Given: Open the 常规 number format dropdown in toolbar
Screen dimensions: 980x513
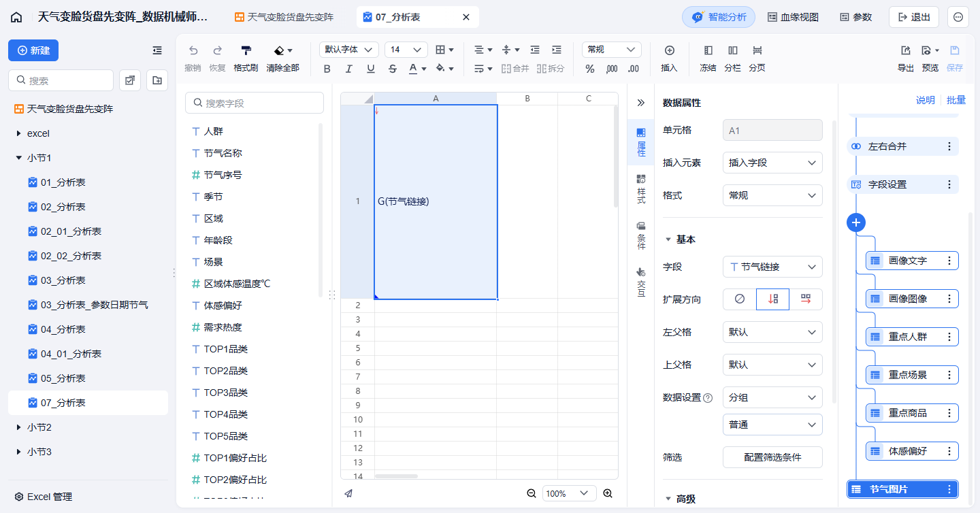Looking at the screenshot, I should (x=612, y=50).
